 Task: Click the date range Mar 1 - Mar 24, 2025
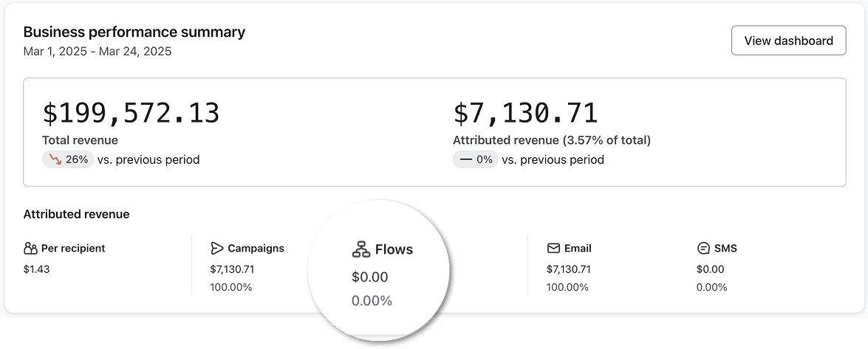[x=98, y=52]
